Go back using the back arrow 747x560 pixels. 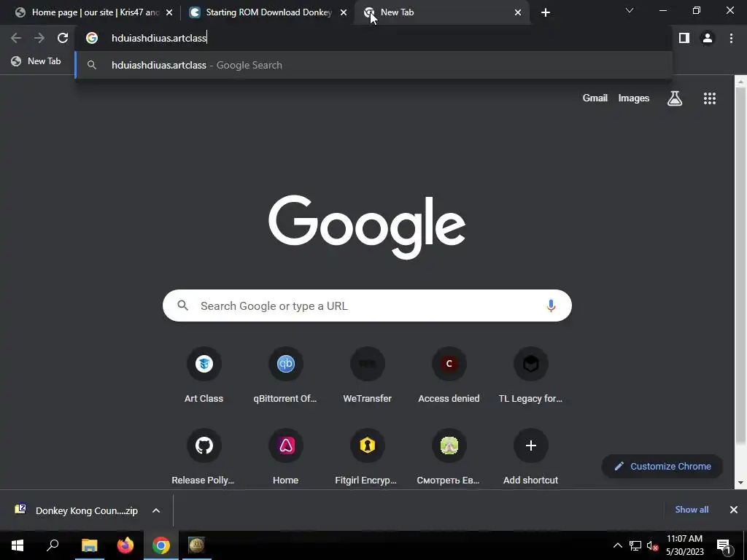tap(16, 38)
